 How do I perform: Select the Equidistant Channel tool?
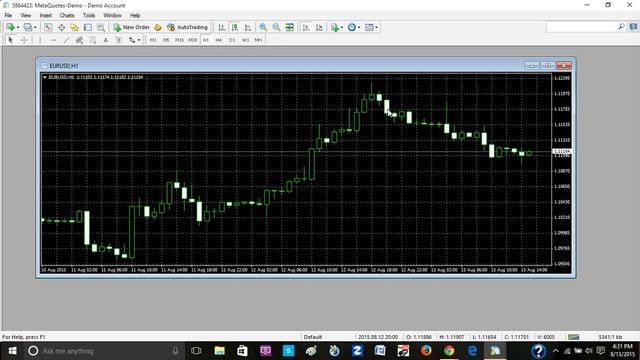[79, 40]
